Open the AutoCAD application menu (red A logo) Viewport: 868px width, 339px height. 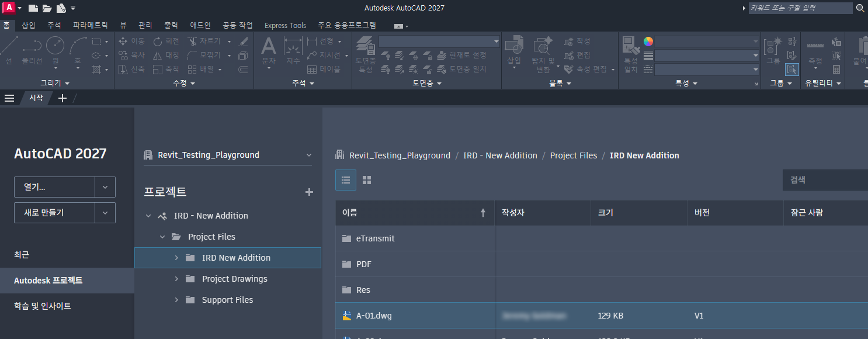click(8, 8)
